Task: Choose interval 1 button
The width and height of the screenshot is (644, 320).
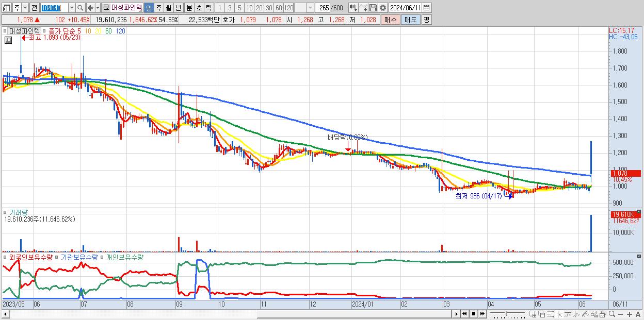Action: point(220,8)
